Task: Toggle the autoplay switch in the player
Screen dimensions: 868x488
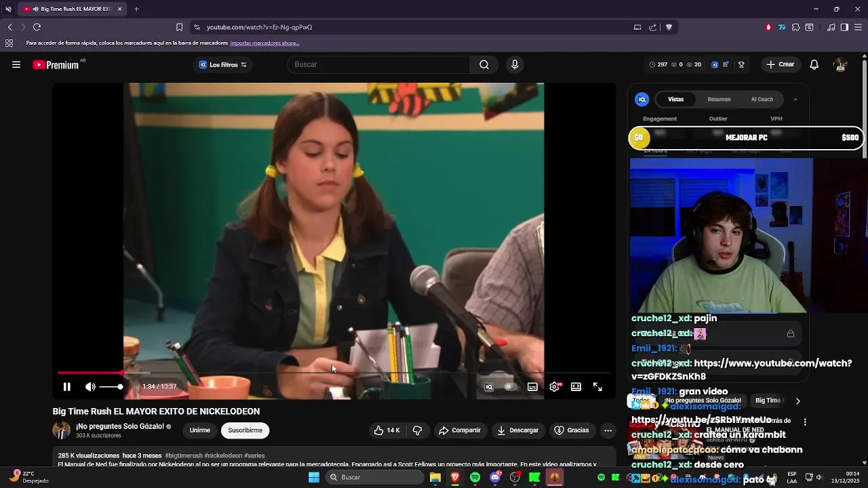Action: pyautogui.click(x=509, y=387)
